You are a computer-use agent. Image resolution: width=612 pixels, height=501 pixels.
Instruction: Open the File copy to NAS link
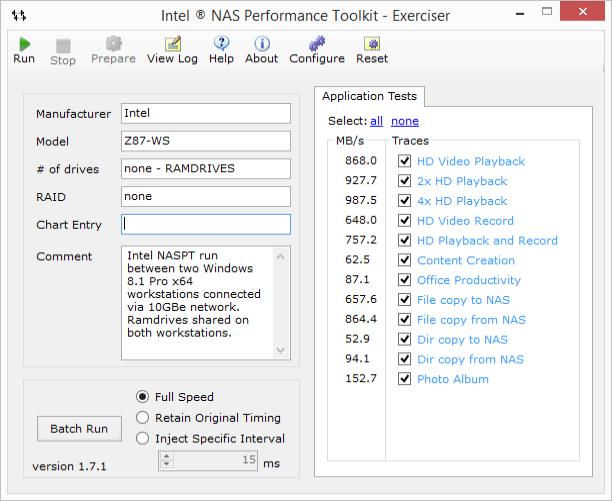pos(463,300)
